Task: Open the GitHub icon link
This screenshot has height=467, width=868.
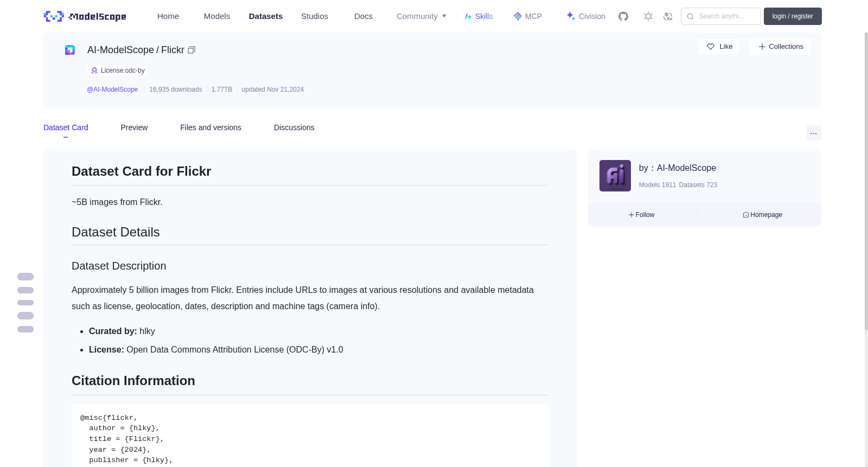Action: pos(623,16)
